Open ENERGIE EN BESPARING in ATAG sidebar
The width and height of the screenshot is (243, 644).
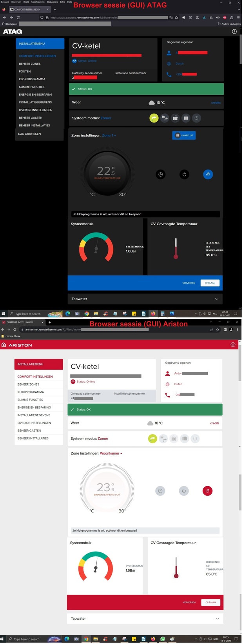[x=36, y=95]
